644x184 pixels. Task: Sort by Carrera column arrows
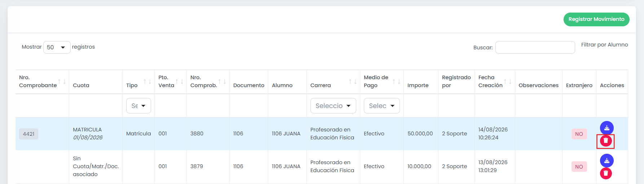353,81
